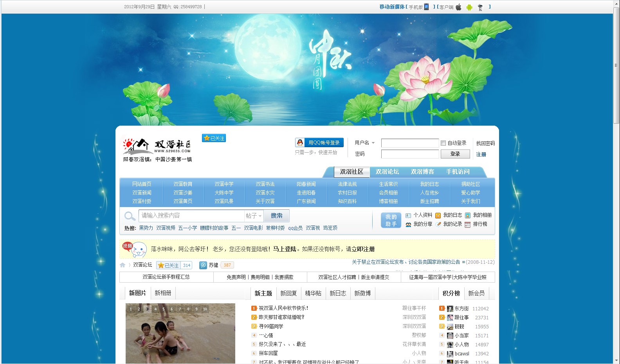Open 版主招聘 navigation link
The width and height of the screenshot is (620, 364).
429,201
